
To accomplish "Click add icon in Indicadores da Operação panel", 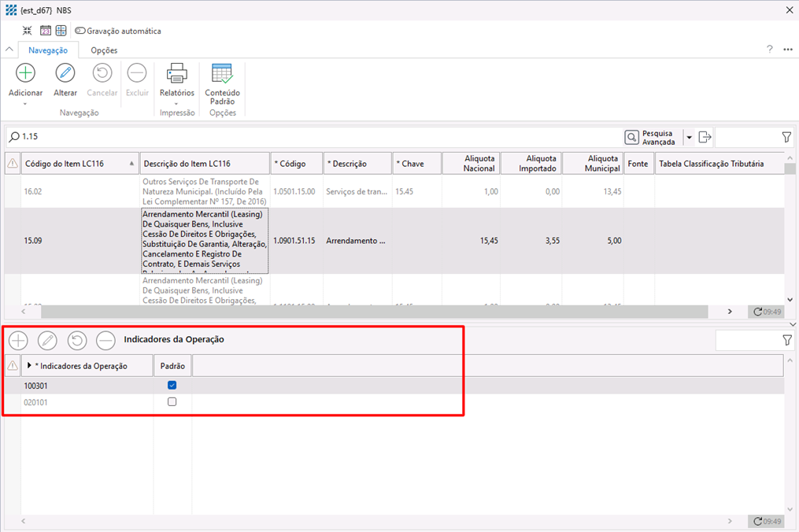I will coord(18,340).
